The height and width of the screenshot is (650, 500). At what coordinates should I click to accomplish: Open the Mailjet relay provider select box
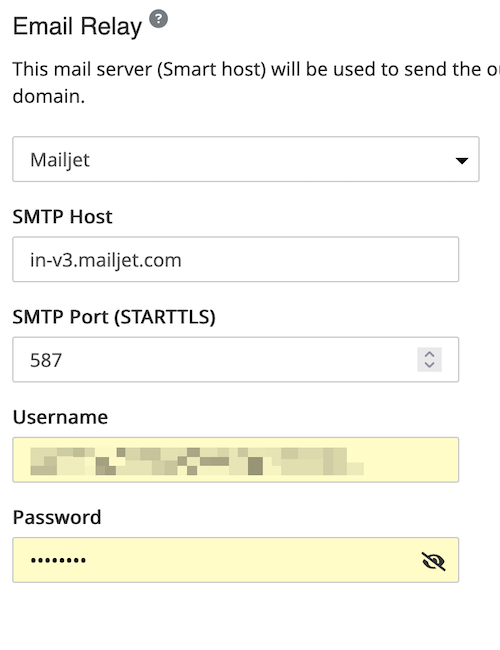click(x=246, y=159)
